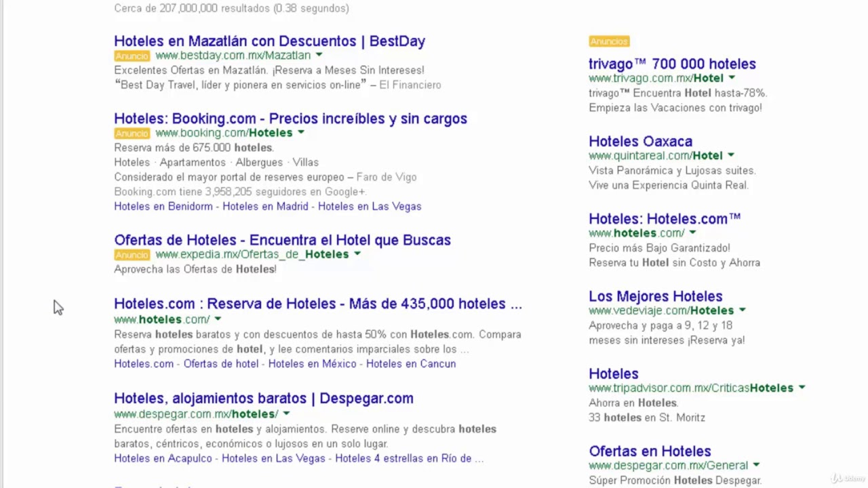868x488 pixels.
Task: Click Aprovecha las Ofertas de Hoteles text
Action: 195,269
